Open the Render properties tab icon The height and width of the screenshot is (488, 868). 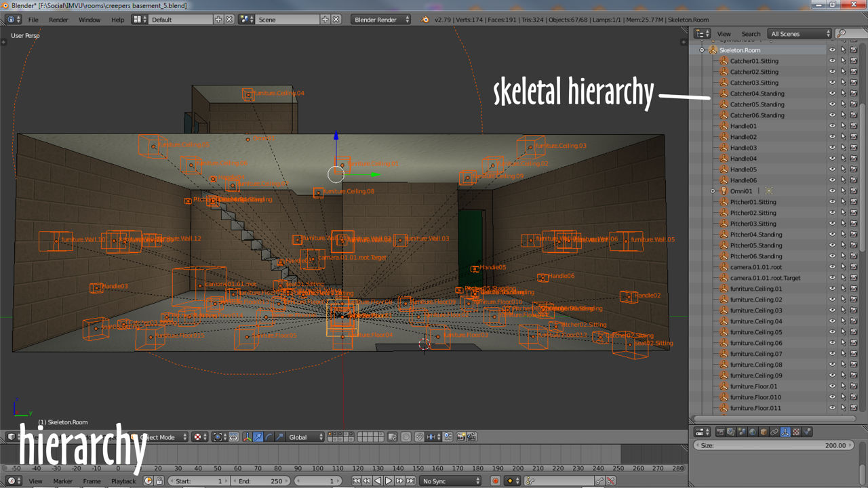pos(721,432)
